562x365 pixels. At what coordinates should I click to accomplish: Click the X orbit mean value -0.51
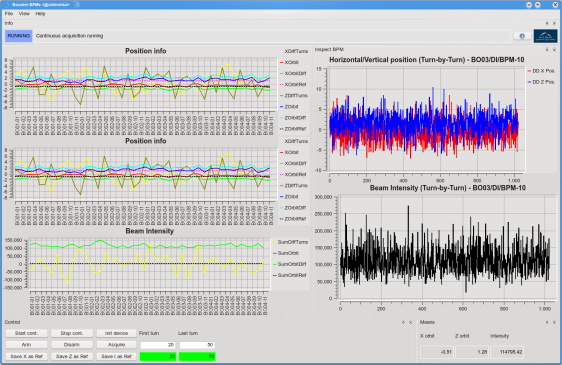point(437,352)
